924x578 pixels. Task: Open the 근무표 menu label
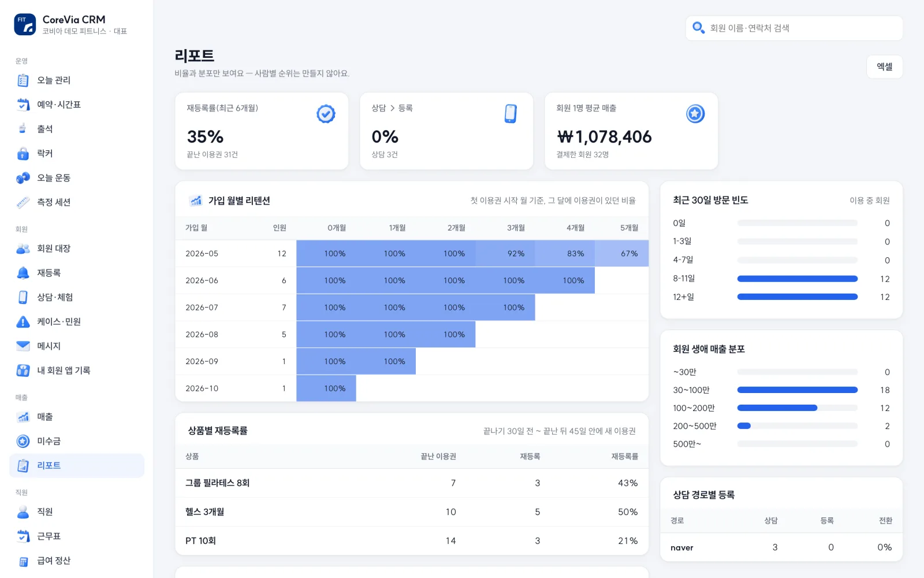(x=49, y=536)
